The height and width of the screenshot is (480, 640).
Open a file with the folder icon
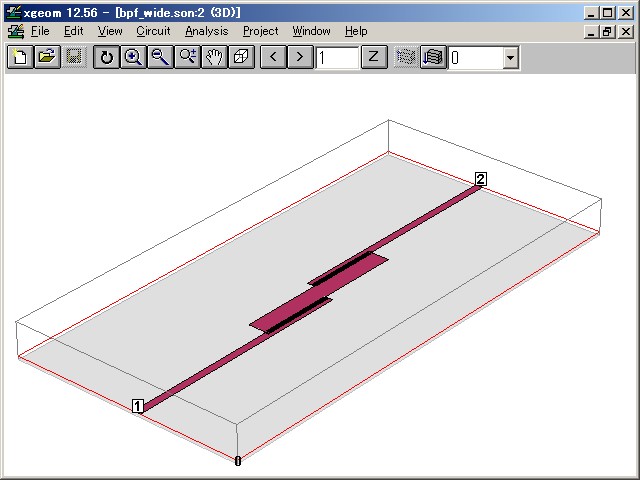click(47, 57)
